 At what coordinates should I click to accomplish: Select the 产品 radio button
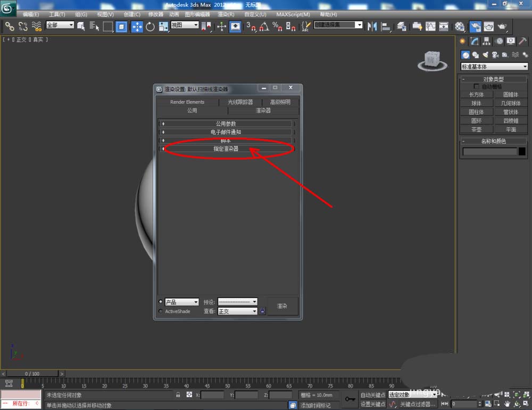[x=161, y=302]
